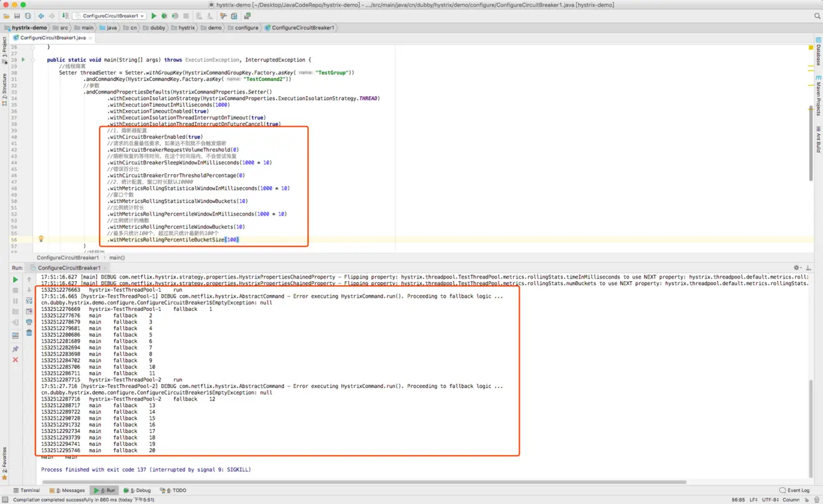
Task: Pin the Run tab
Action: pyautogui.click(x=15, y=349)
